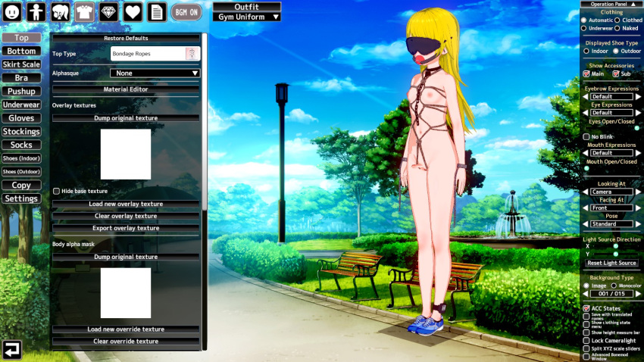644x362 pixels.
Task: Open the Body category icon
Action: pos(36,11)
